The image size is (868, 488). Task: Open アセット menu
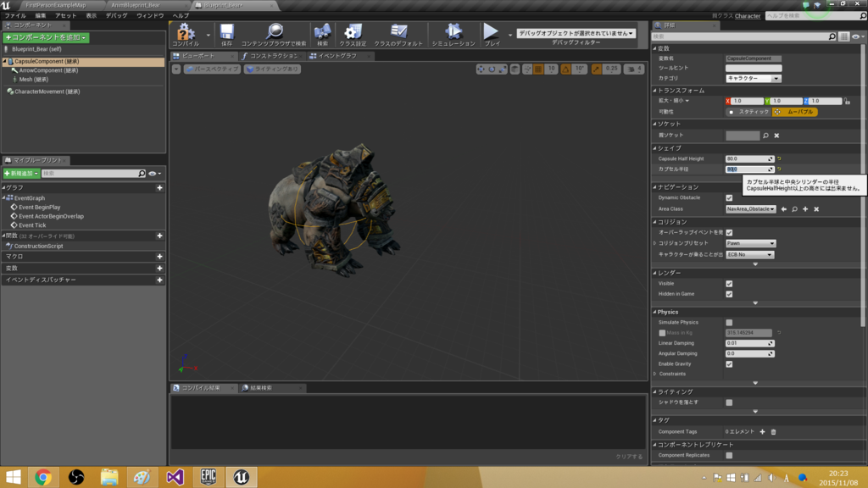(65, 15)
